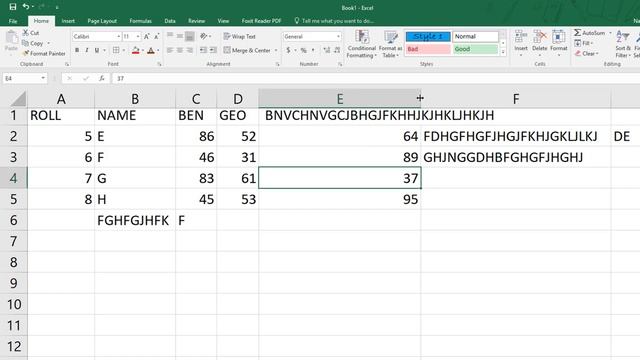Screen dimensions: 640x360
Task: Open Font Color dropdown arrow
Action: (158, 50)
